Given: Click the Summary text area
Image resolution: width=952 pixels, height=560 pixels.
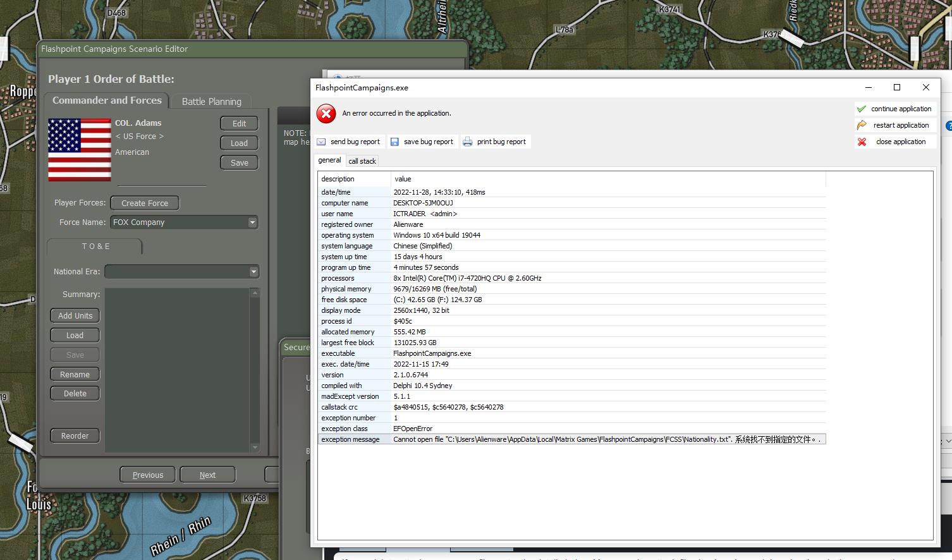Looking at the screenshot, I should click(178, 370).
